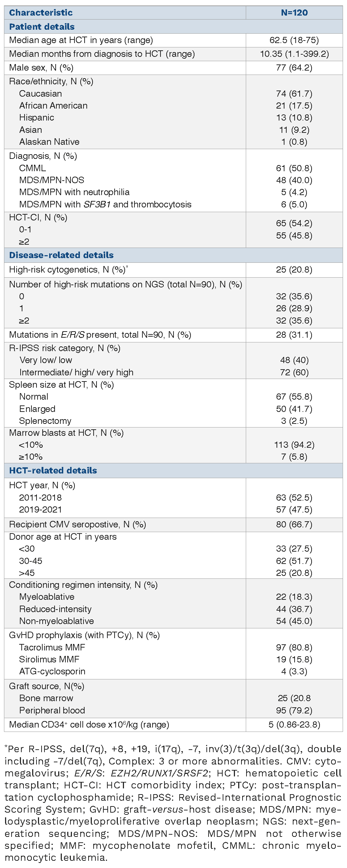Select the High-risk cytogenetics row label
The image size is (347, 868).
(x=67, y=270)
